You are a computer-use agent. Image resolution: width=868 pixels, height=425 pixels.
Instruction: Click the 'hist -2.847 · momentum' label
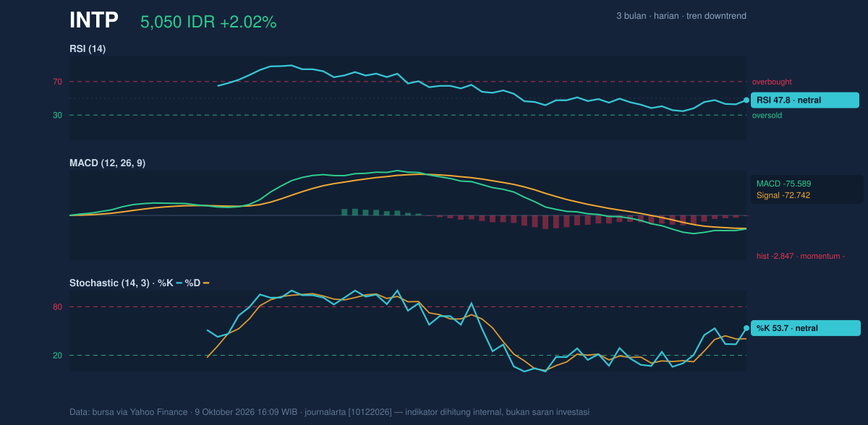801,256
